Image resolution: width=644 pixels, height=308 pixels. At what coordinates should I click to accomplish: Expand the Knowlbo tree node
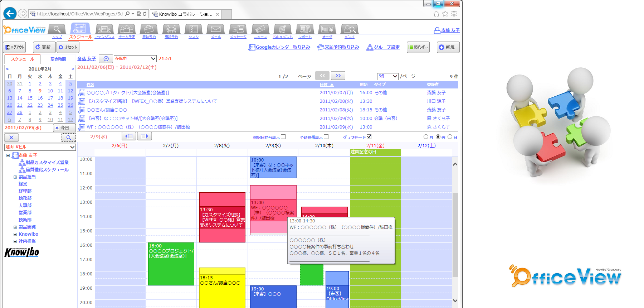[x=15, y=234]
